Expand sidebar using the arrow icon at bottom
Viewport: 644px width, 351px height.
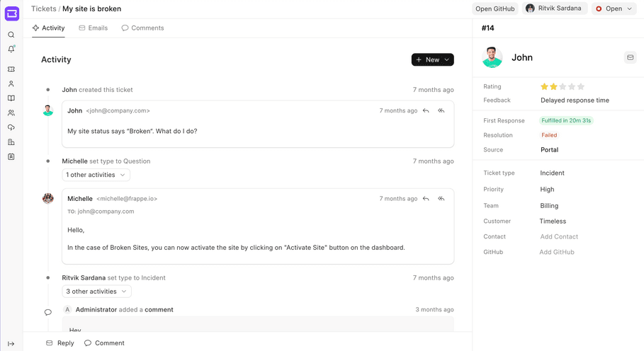(11, 344)
